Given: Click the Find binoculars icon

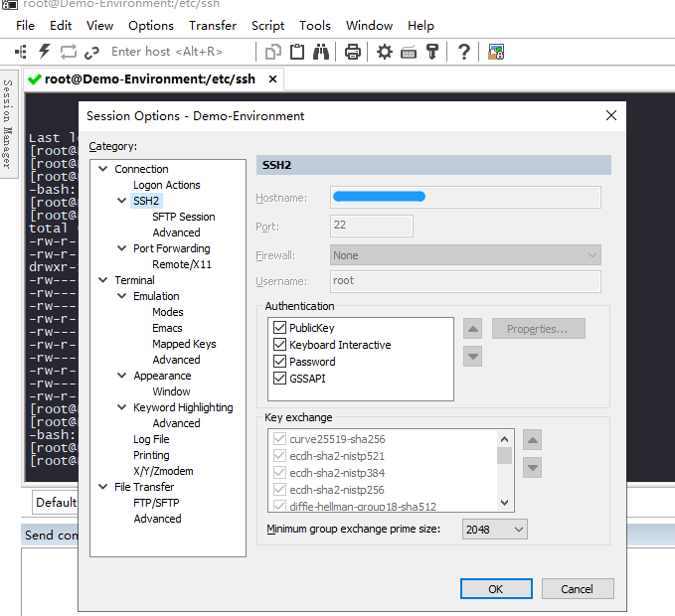Looking at the screenshot, I should click(x=321, y=52).
